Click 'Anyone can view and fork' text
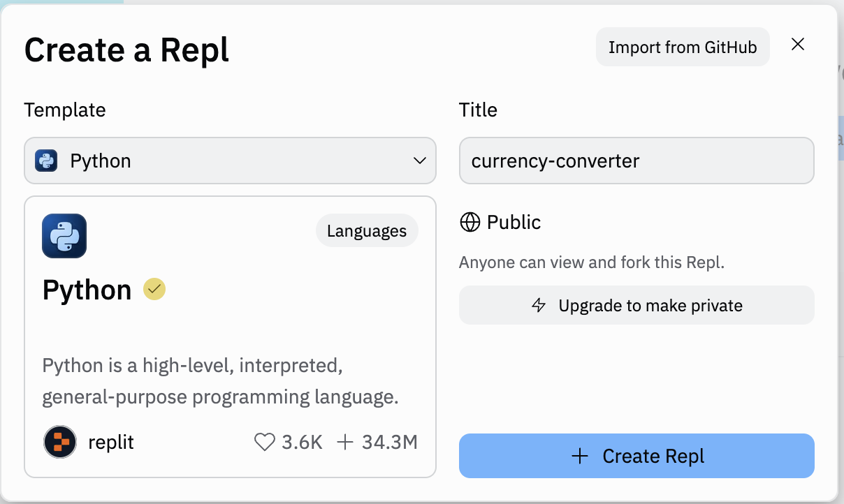This screenshot has height=504, width=844. pyautogui.click(x=592, y=263)
